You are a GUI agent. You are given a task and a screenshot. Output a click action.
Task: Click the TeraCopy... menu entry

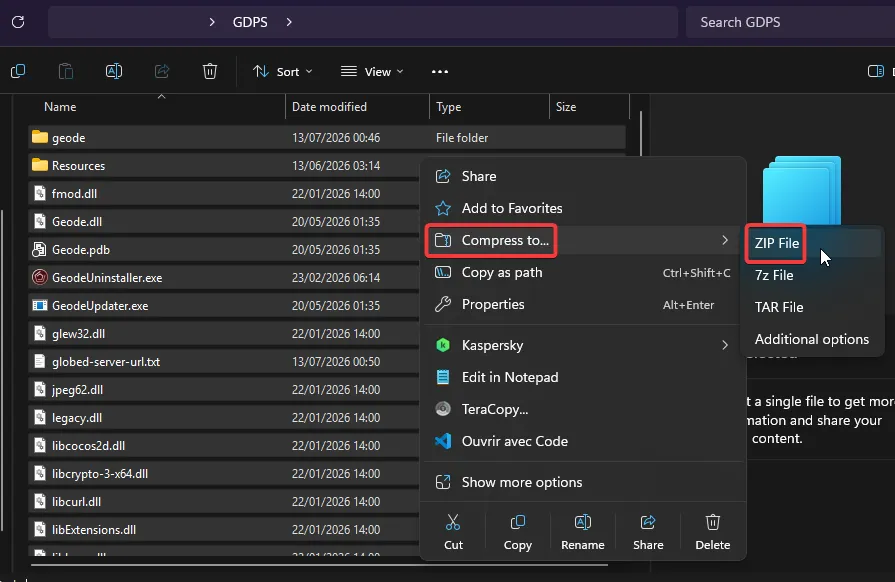(583, 409)
